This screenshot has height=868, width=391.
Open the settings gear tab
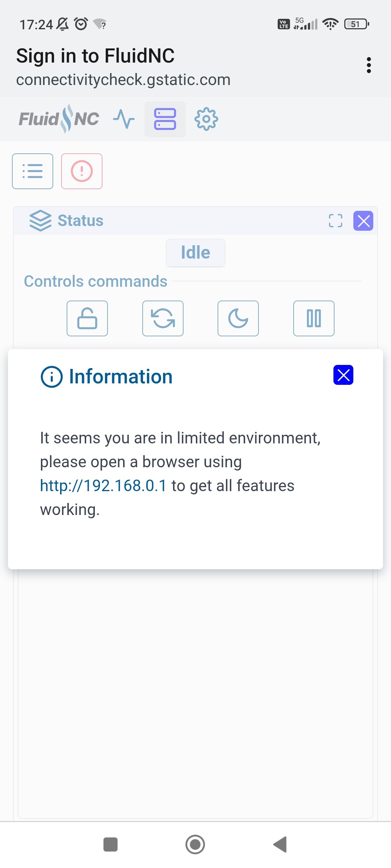pyautogui.click(x=206, y=119)
